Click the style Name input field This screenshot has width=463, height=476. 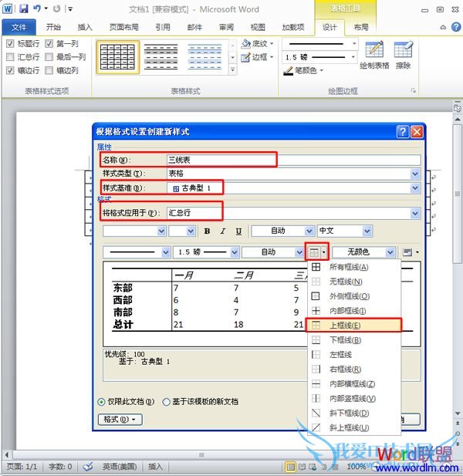pos(293,160)
